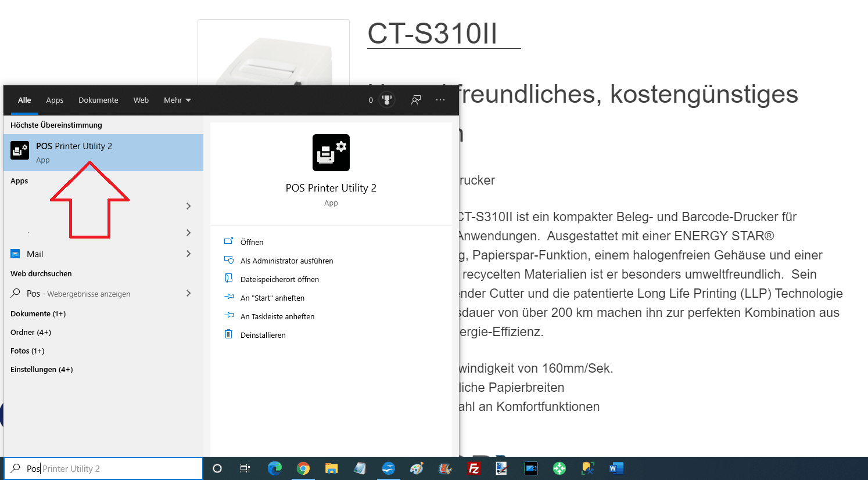Show Ordner (4+) results
The image size is (868, 480).
tap(31, 332)
